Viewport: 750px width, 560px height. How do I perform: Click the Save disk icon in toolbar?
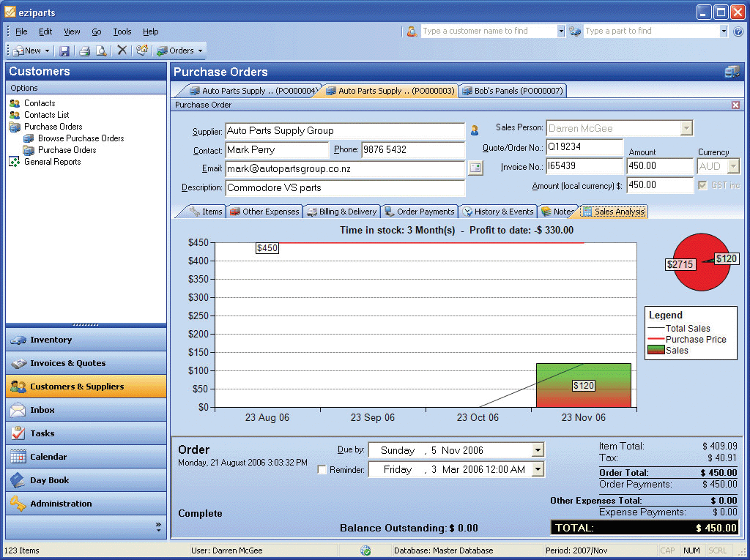coord(64,51)
